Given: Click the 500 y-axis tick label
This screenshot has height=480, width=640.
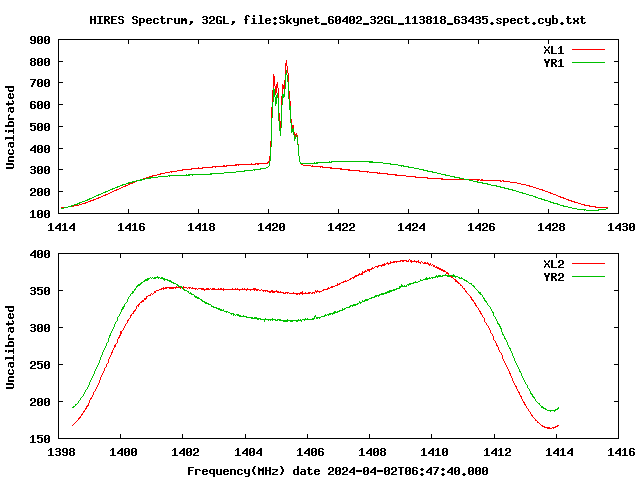Looking at the screenshot, I should point(40,127).
